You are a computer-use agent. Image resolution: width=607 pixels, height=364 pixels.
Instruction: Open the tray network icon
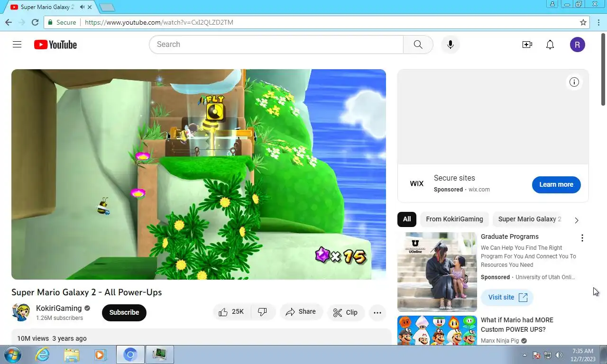[548, 355]
